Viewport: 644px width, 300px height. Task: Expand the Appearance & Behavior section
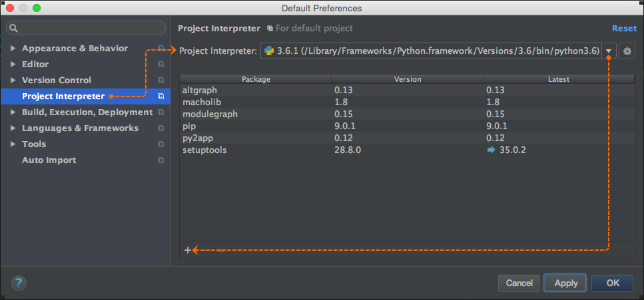click(x=13, y=49)
